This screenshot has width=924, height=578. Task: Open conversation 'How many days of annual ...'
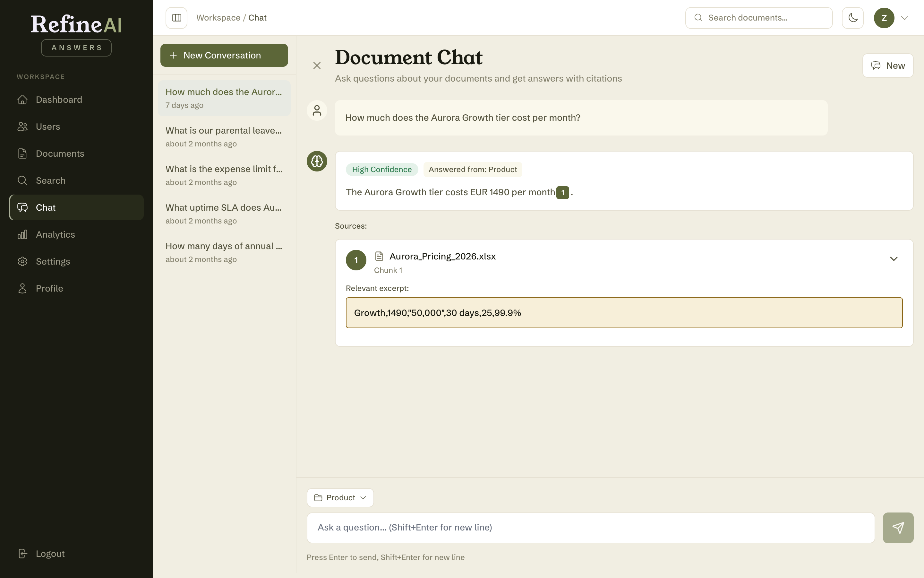coord(224,252)
